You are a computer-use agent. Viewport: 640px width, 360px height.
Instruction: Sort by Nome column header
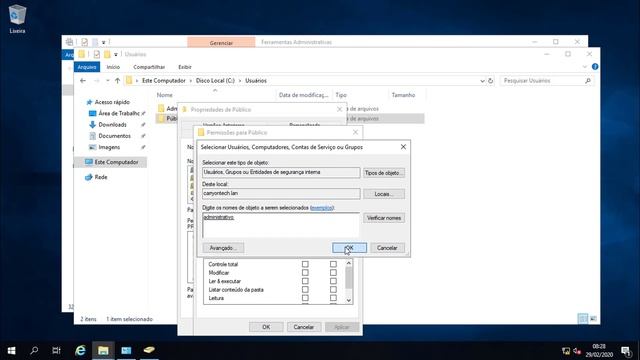[164, 95]
